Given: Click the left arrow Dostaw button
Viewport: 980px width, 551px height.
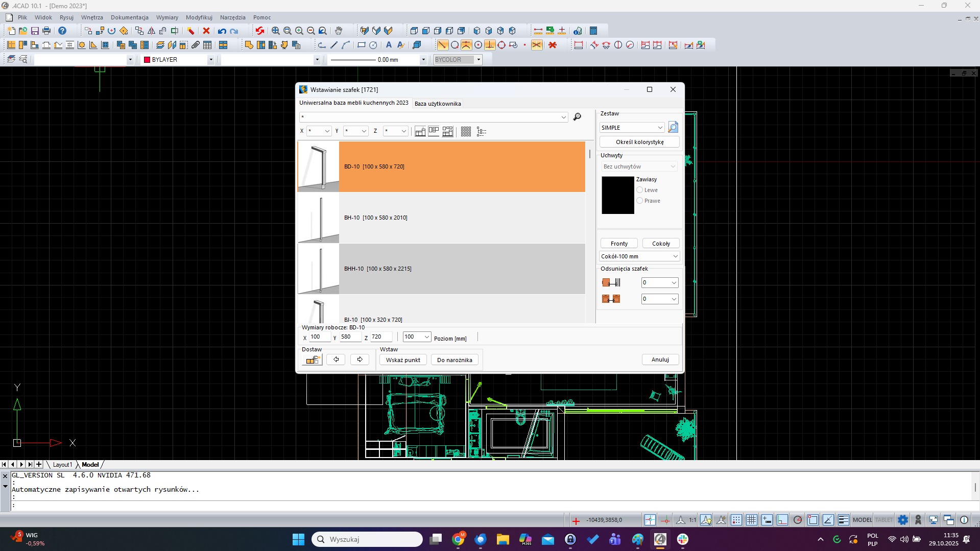Looking at the screenshot, I should click(x=336, y=360).
